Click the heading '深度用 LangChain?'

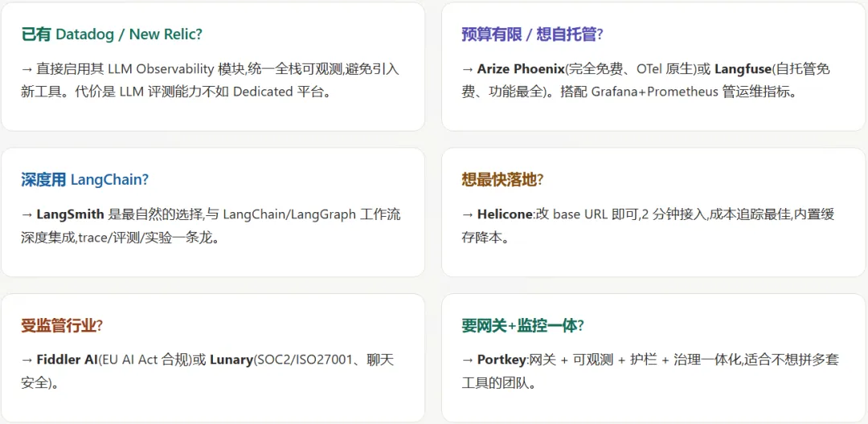pyautogui.click(x=84, y=180)
